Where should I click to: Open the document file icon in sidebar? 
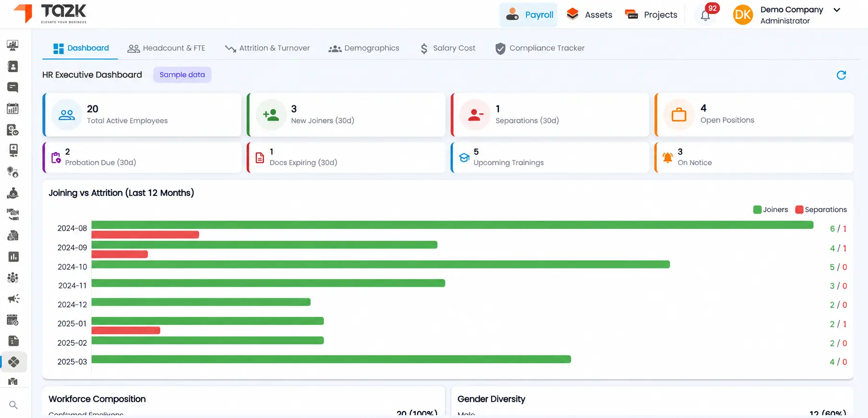(13, 341)
